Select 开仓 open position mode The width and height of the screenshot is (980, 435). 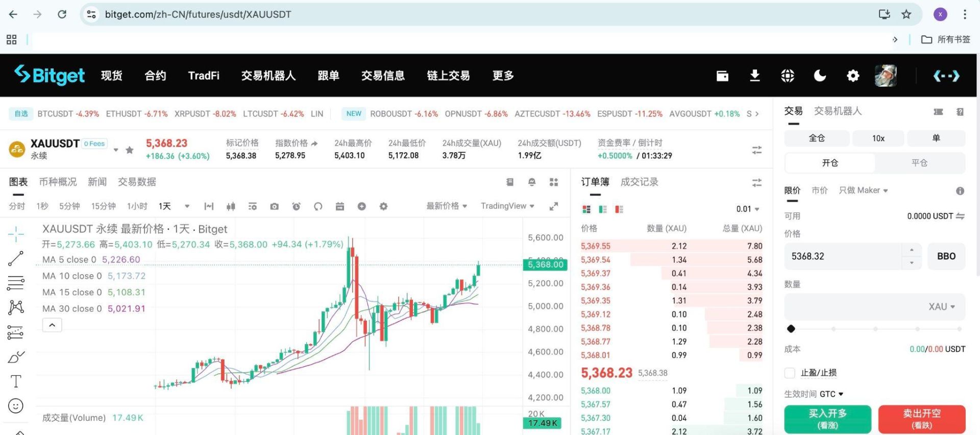[x=830, y=163]
